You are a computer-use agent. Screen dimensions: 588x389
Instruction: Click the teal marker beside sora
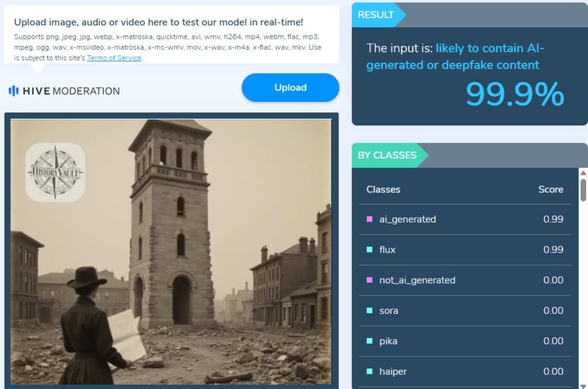point(370,311)
